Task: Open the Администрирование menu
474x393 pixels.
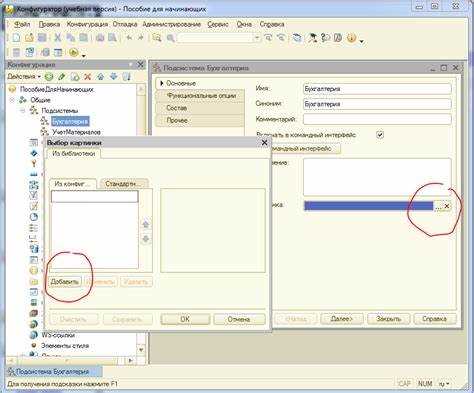Action: (172, 24)
